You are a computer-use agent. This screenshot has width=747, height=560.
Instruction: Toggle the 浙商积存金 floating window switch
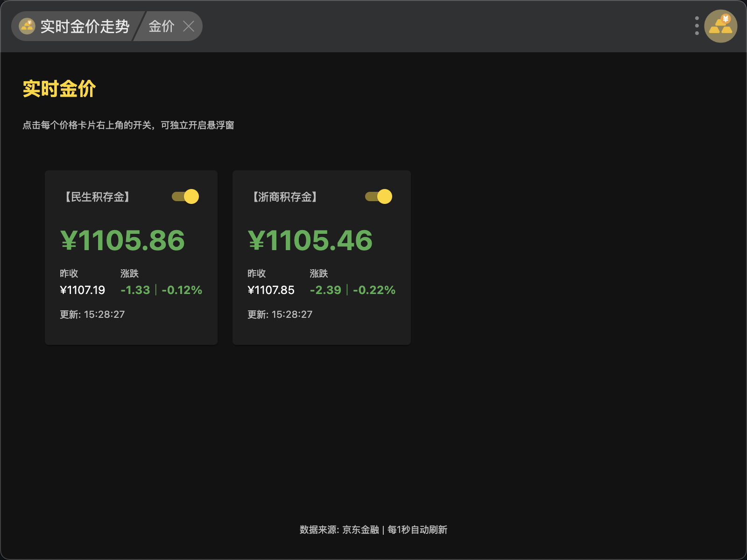378,196
